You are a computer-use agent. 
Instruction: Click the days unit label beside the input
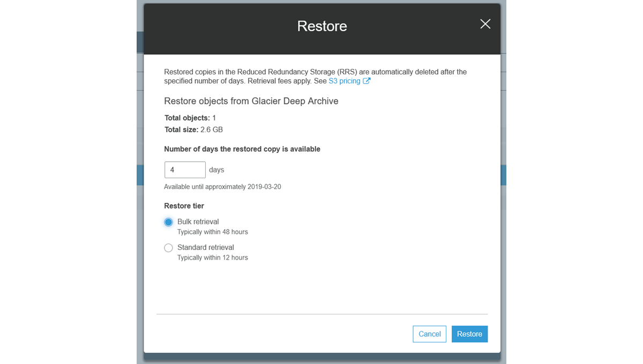[x=216, y=170]
